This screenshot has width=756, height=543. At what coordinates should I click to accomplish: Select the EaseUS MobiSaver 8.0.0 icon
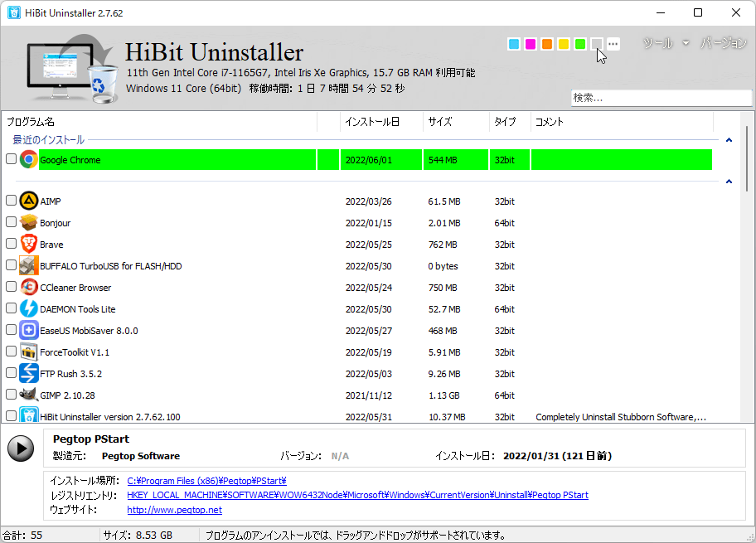click(x=28, y=331)
